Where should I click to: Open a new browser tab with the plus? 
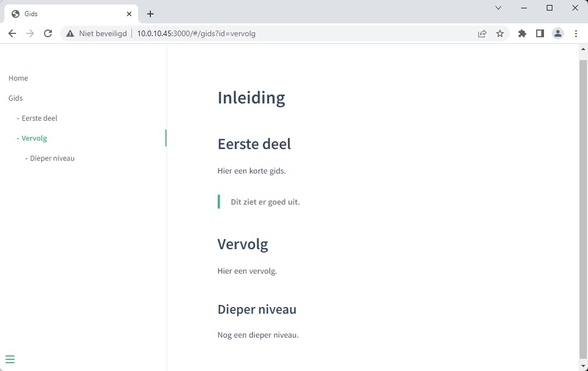click(x=150, y=13)
